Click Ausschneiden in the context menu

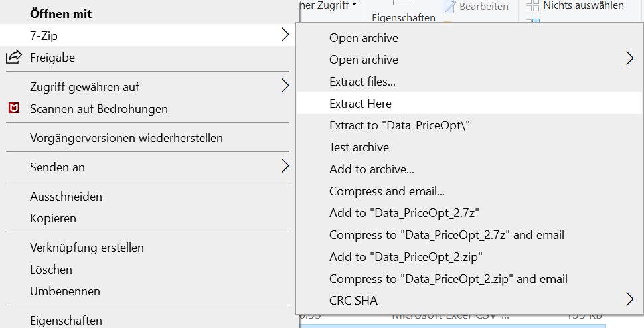tap(66, 197)
